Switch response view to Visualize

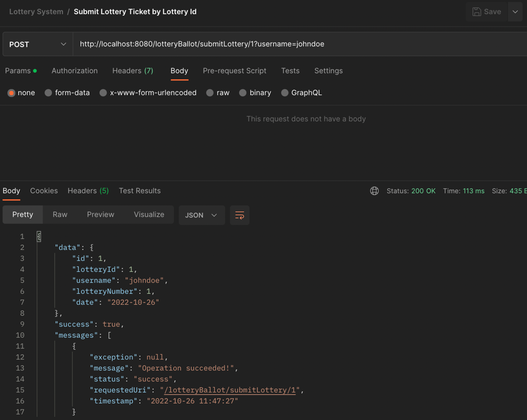pyautogui.click(x=149, y=215)
